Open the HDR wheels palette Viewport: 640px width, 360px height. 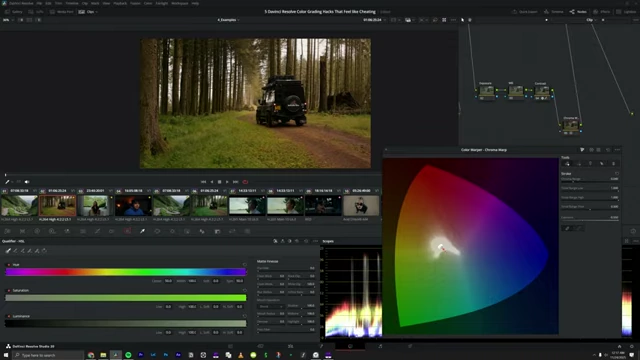tap(52, 231)
